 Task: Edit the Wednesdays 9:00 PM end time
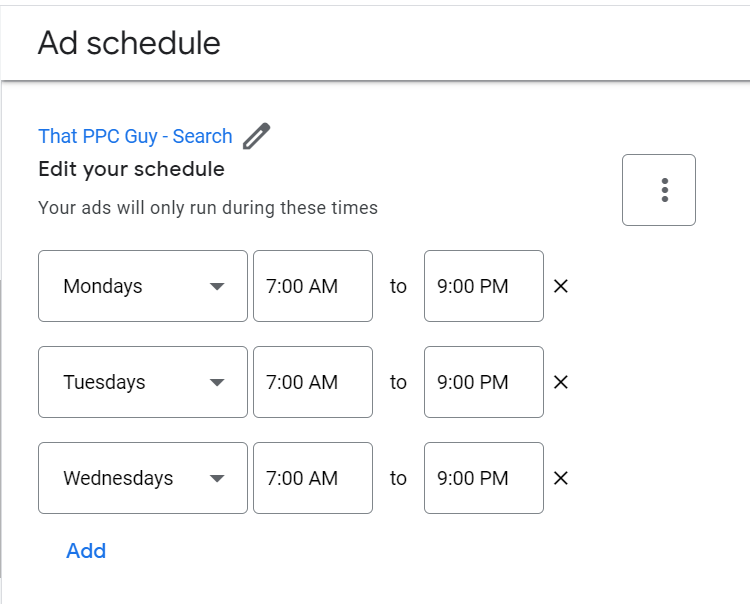pyautogui.click(x=483, y=478)
